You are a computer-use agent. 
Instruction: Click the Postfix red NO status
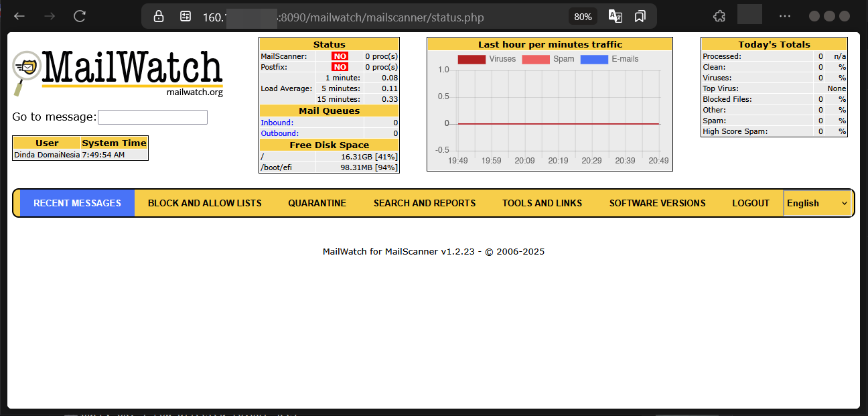point(340,67)
